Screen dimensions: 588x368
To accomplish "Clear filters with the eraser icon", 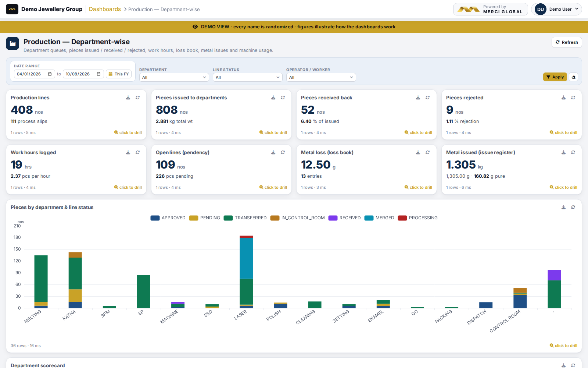I will tap(574, 77).
